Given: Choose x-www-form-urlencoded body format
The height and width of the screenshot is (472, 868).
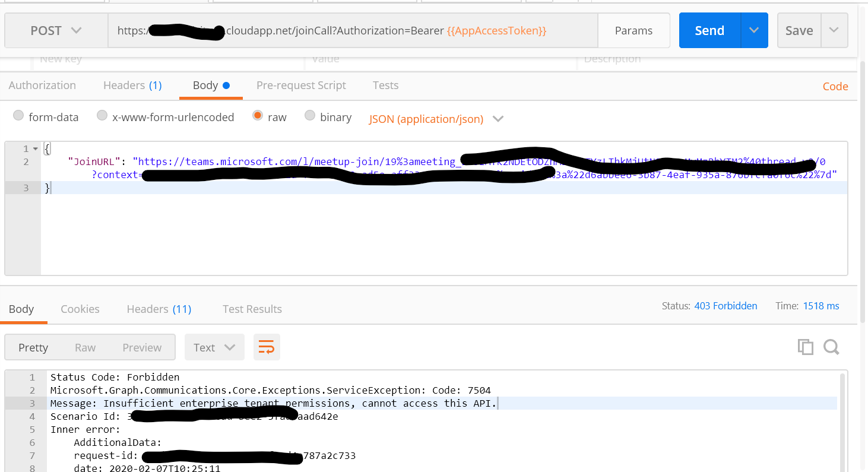Looking at the screenshot, I should (102, 116).
